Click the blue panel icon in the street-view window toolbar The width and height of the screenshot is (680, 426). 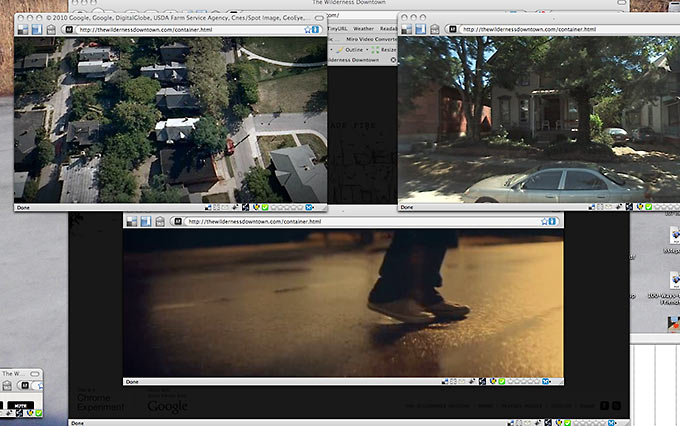[421, 29]
